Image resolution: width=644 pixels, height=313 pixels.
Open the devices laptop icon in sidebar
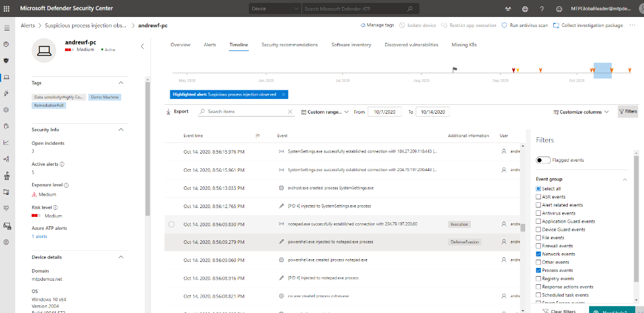(x=6, y=77)
